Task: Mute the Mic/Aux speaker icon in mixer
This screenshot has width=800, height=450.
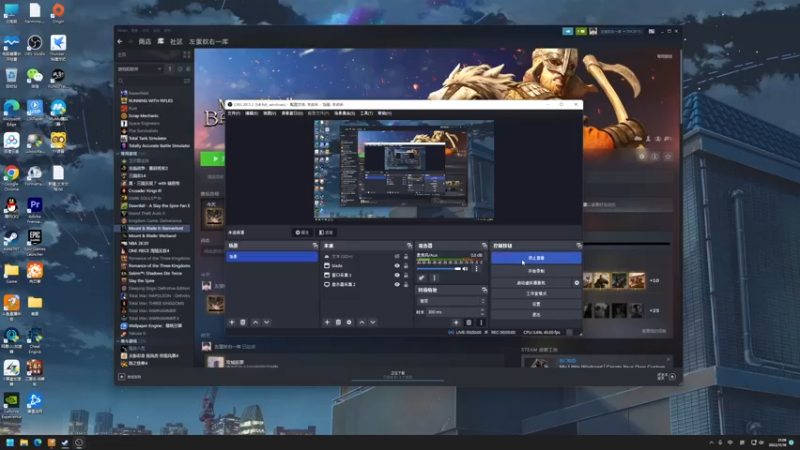Action: coord(465,269)
